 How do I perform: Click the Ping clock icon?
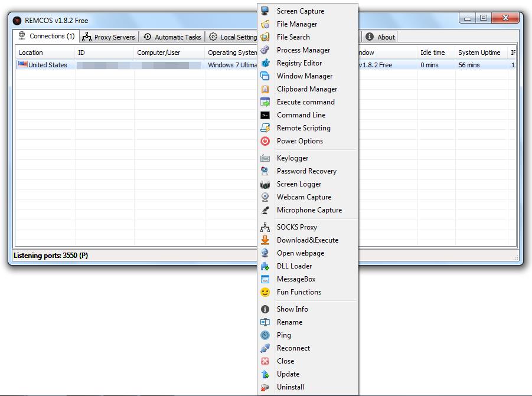(265, 335)
